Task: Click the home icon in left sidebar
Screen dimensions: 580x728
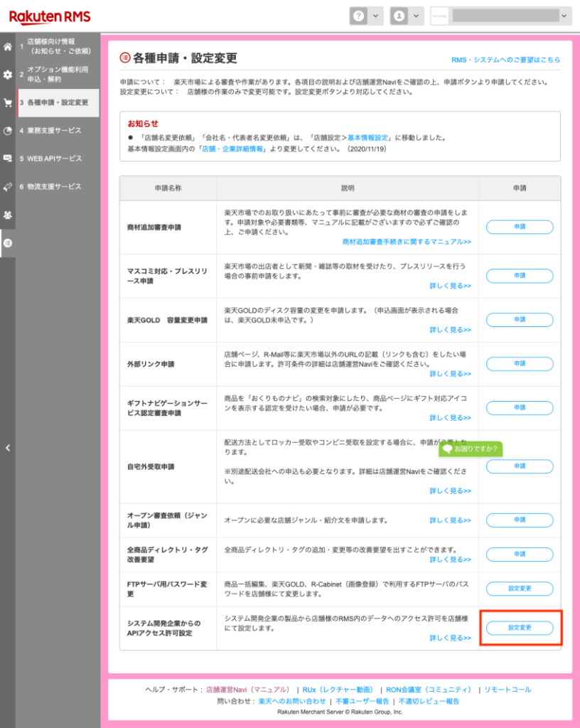Action: [8, 47]
